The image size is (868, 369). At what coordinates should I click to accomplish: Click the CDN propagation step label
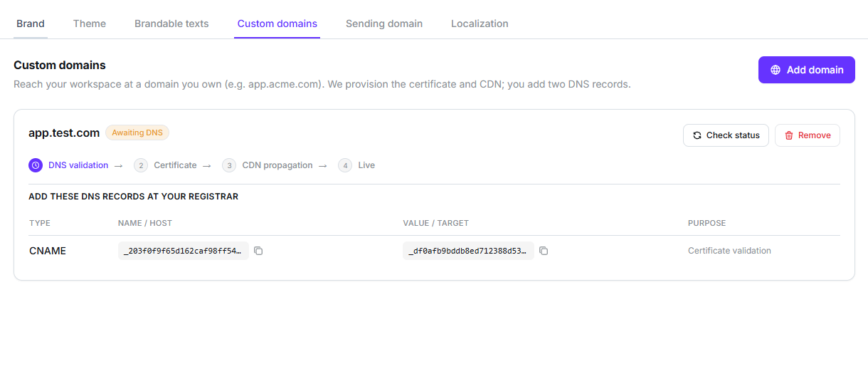[277, 165]
